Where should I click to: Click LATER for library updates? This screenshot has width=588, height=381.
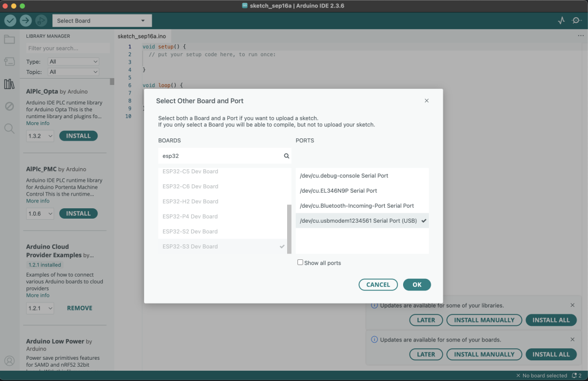pyautogui.click(x=426, y=320)
